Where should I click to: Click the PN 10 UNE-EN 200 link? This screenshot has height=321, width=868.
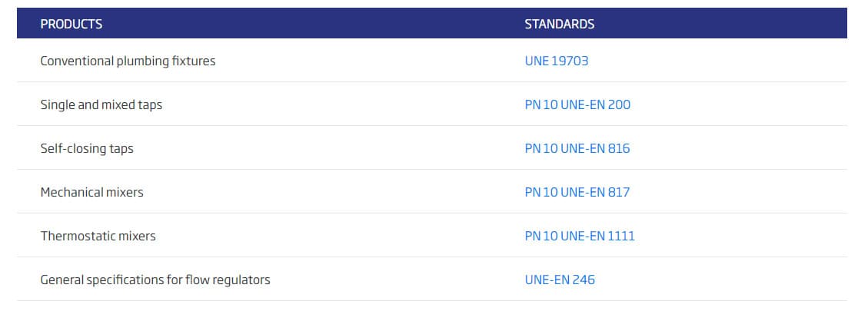[x=577, y=104]
